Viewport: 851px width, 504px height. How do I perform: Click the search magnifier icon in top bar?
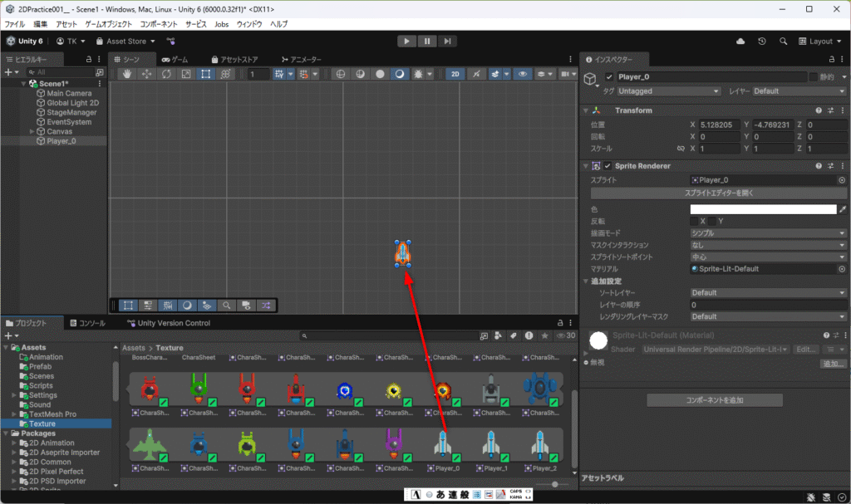783,41
